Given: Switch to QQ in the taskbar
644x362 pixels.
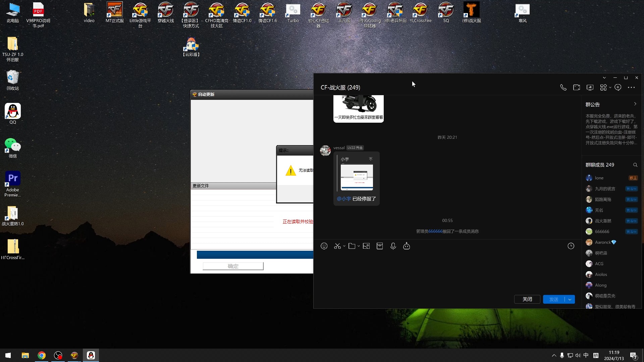Looking at the screenshot, I should 91,355.
